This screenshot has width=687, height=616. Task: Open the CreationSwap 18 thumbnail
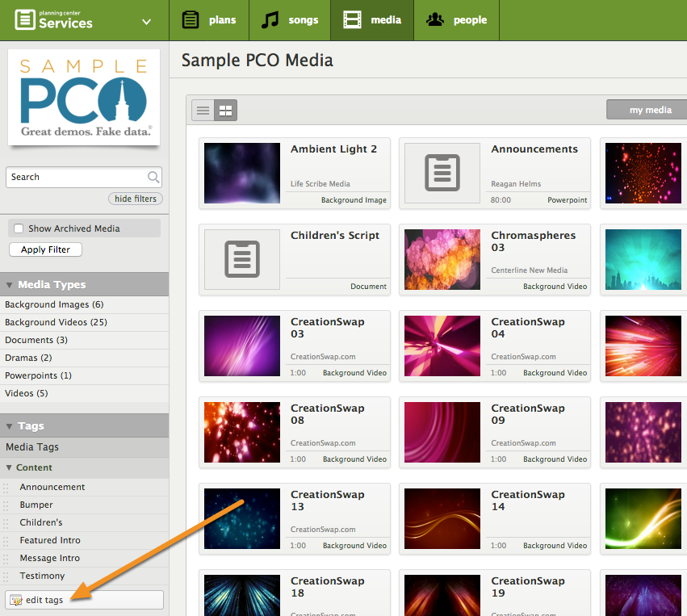pos(242,595)
